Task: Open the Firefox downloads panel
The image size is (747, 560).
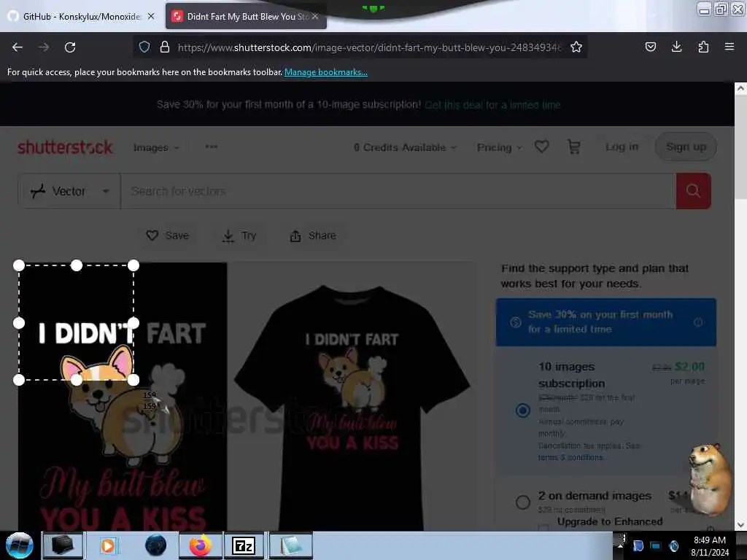Action: [x=676, y=47]
